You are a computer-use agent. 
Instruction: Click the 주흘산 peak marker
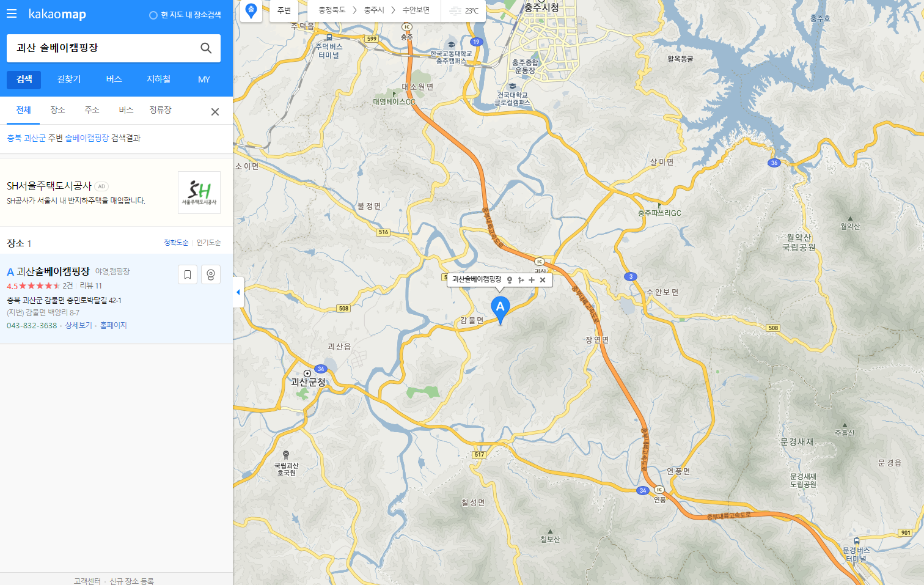point(845,425)
